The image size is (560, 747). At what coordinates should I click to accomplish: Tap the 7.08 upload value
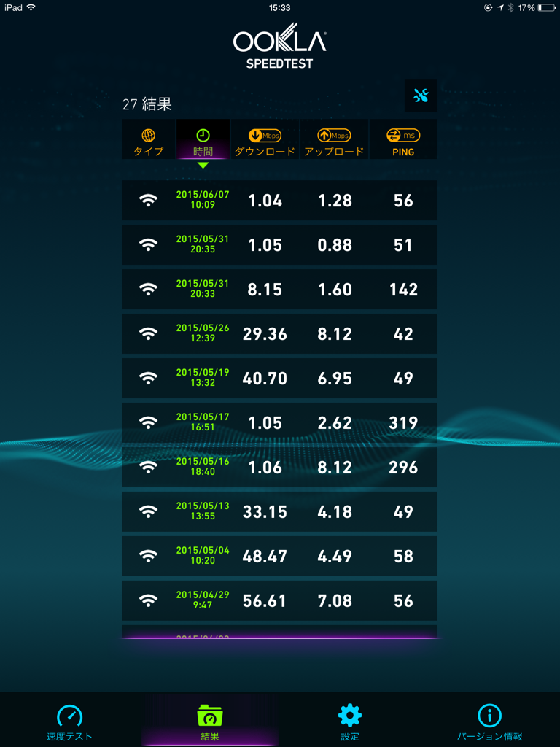(x=335, y=601)
